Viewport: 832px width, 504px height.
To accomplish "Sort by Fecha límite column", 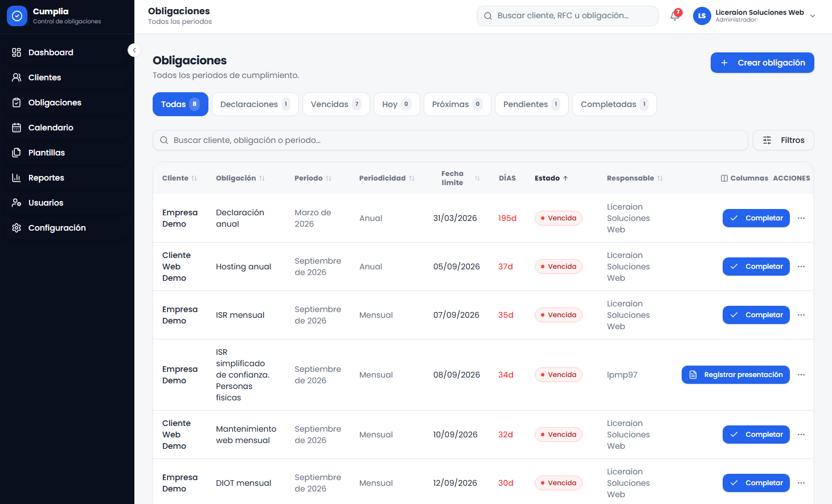I will (461, 178).
